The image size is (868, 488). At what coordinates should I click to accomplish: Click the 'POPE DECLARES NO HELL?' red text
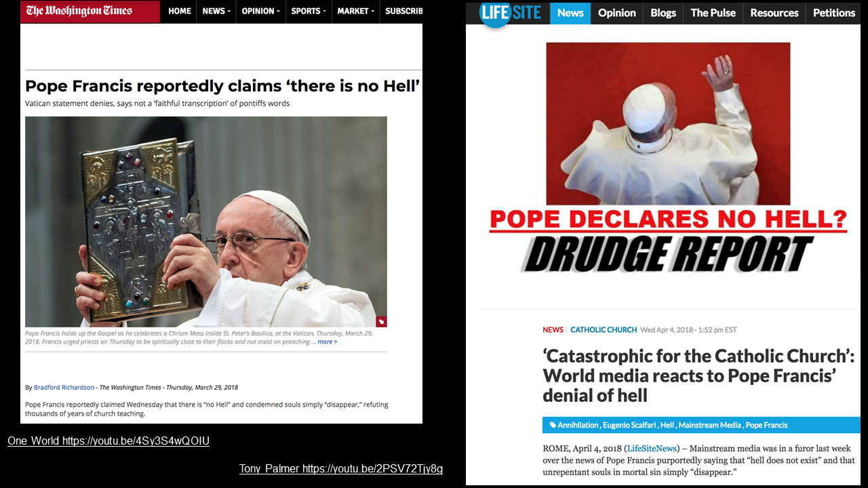[668, 220]
